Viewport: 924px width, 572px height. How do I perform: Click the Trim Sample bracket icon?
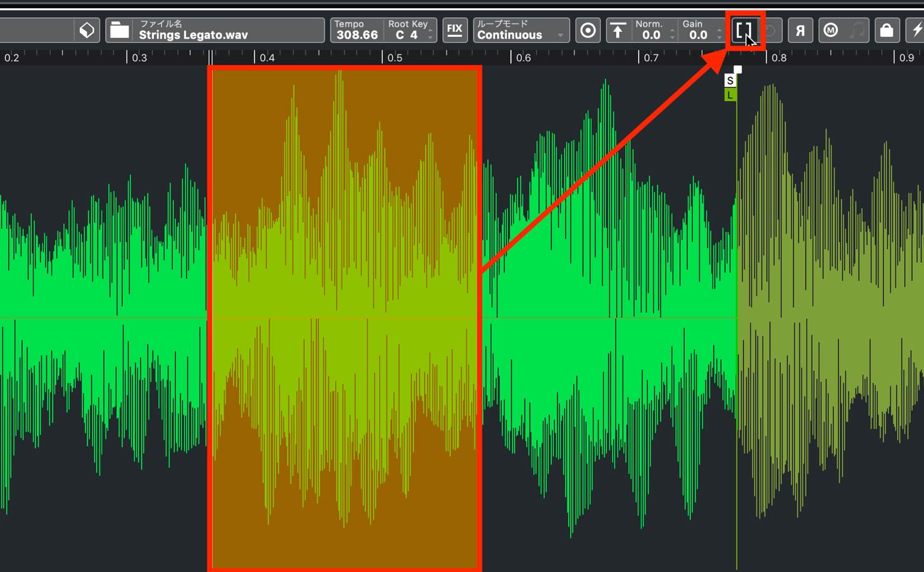744,31
